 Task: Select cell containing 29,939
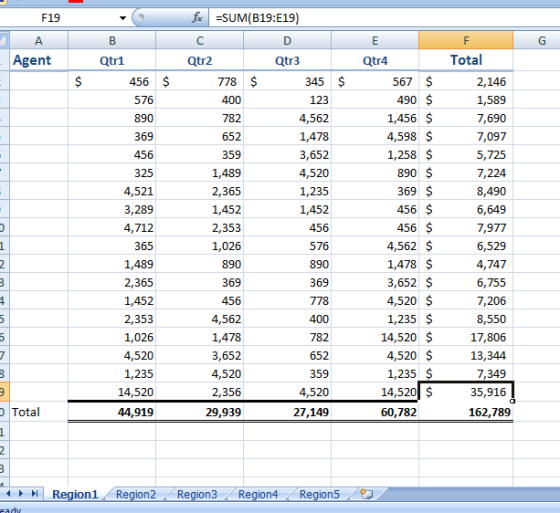(200, 412)
